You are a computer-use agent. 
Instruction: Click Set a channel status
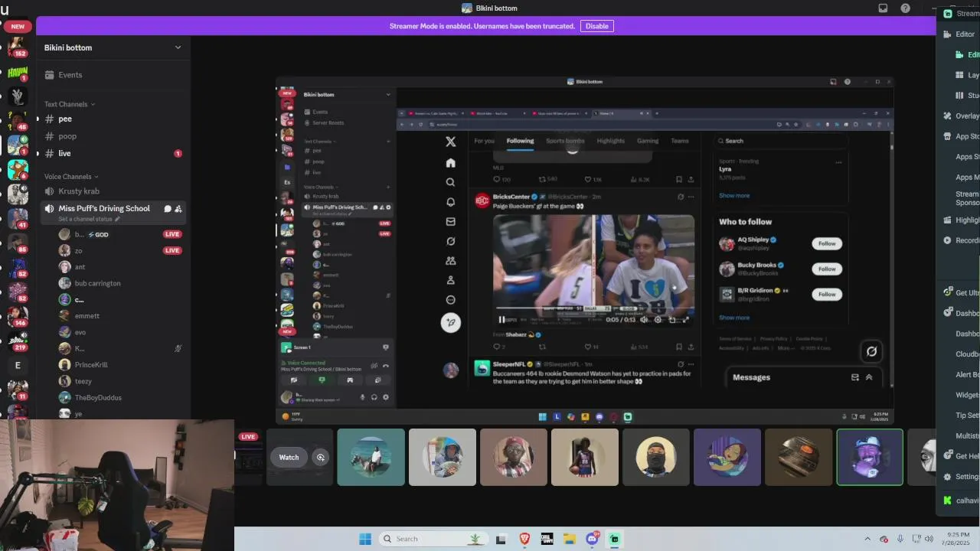click(x=90, y=219)
